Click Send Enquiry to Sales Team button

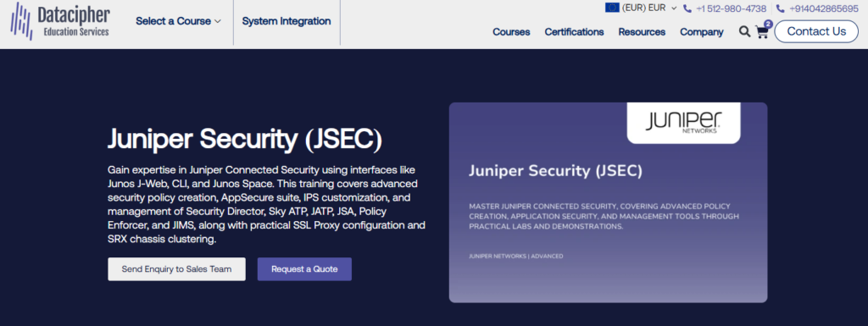[x=176, y=269]
